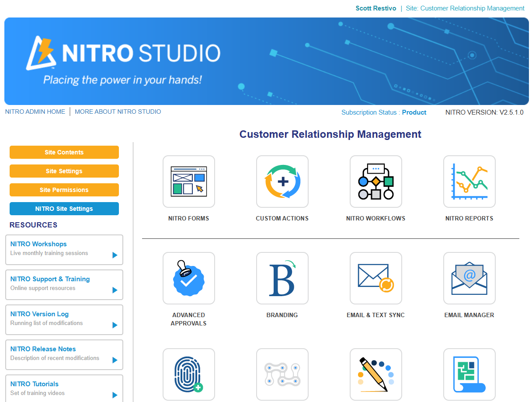This screenshot has height=402, width=532.
Task: Click the blueprint scroll icon
Action: 469,374
